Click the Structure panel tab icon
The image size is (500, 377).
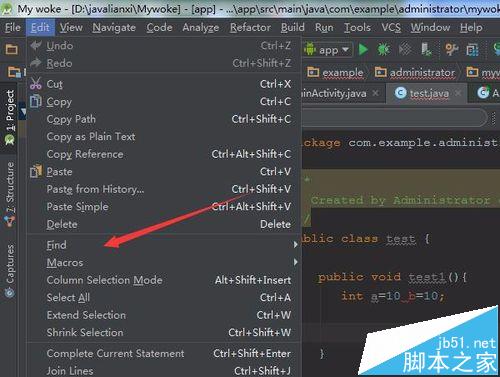(10, 221)
